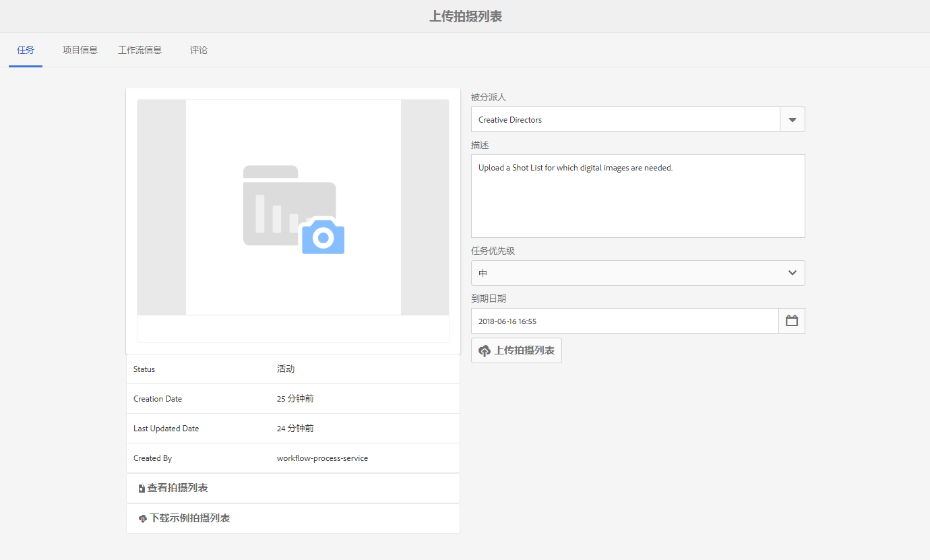Open the 工作流信息 tab
The height and width of the screenshot is (560, 930).
[140, 50]
